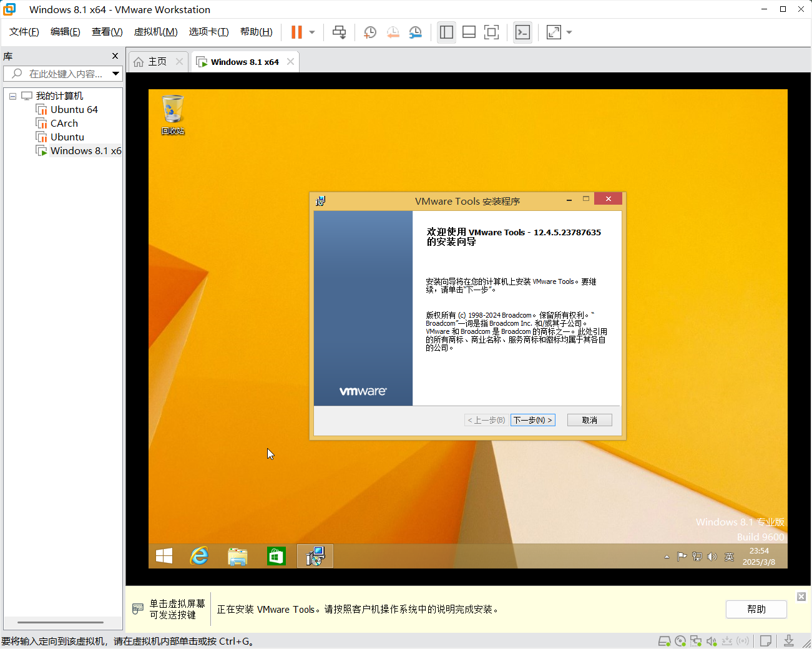Image resolution: width=812 pixels, height=649 pixels.
Task: Open the stretch guest dropdown arrow
Action: [x=569, y=32]
